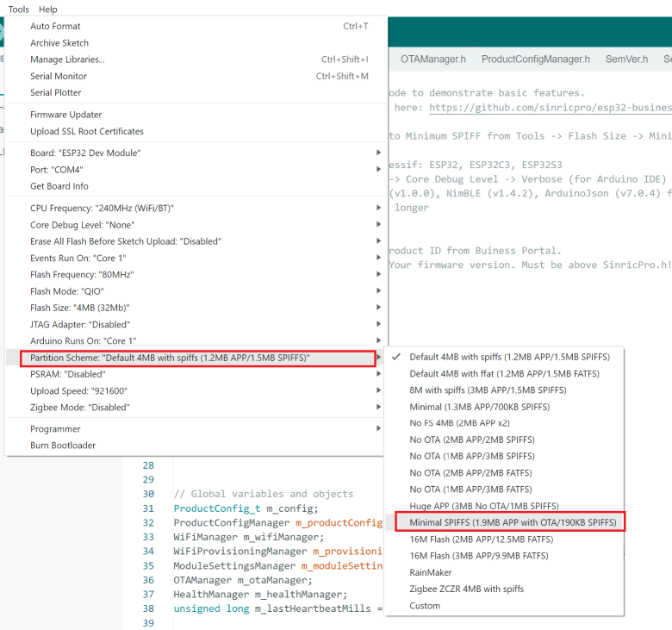This screenshot has height=630, width=672.
Task: Select 16M Flash 3MB APP/9.9MB FATFS
Action: [x=504, y=555]
